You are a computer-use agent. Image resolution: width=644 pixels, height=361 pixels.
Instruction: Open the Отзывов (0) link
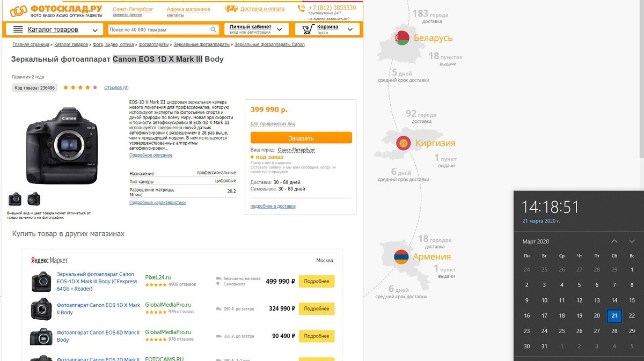coord(116,87)
